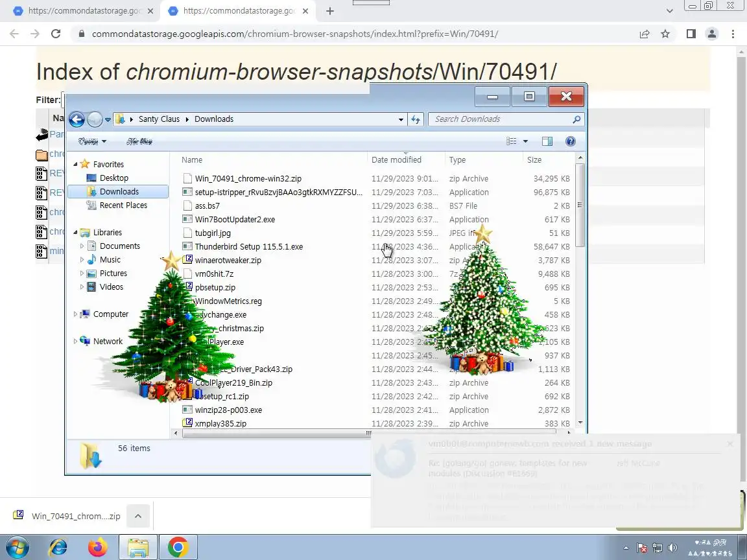The image size is (747, 560).
Task: Click the New folder toolbar button
Action: pyautogui.click(x=139, y=141)
